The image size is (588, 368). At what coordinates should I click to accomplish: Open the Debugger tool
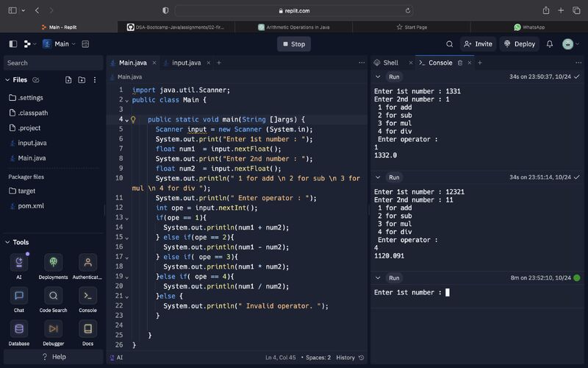click(53, 328)
